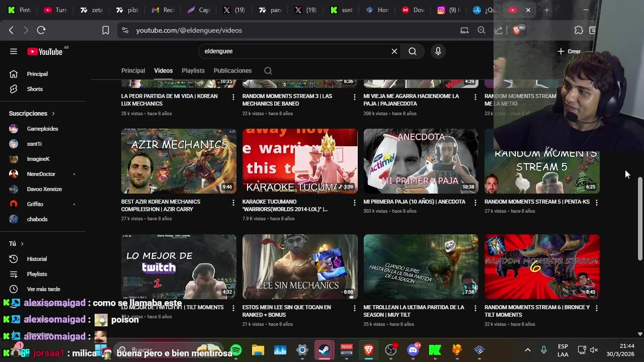Search within the channel using magnifier
644x362 pixels.
[268, 71]
